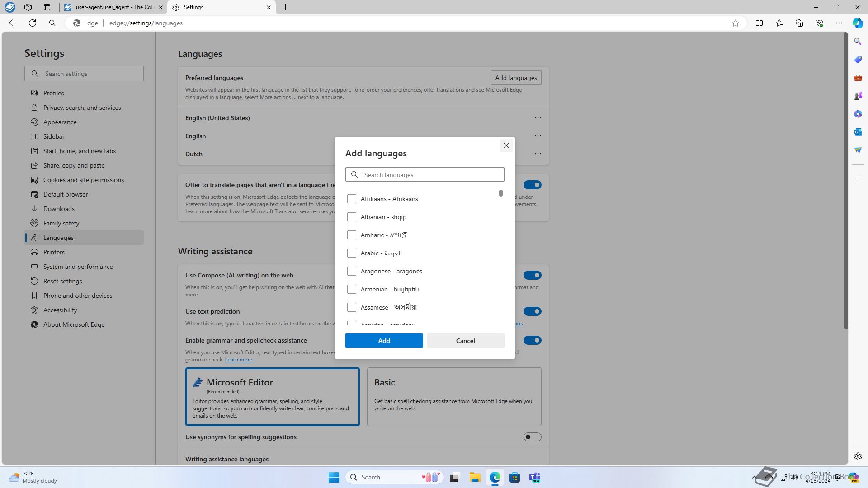This screenshot has height=488, width=868.
Task: Open File Explorer from the taskbar
Action: point(475,477)
